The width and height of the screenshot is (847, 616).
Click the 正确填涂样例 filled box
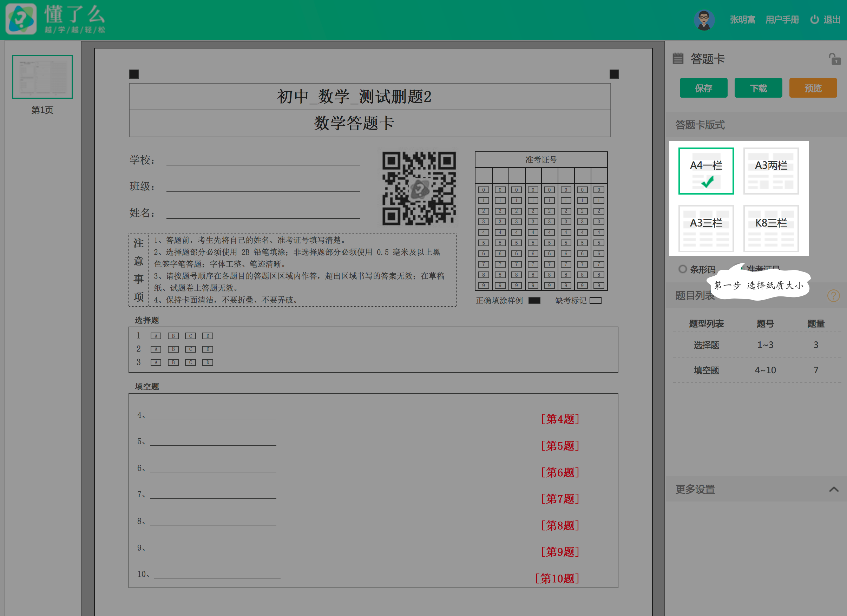pos(534,300)
